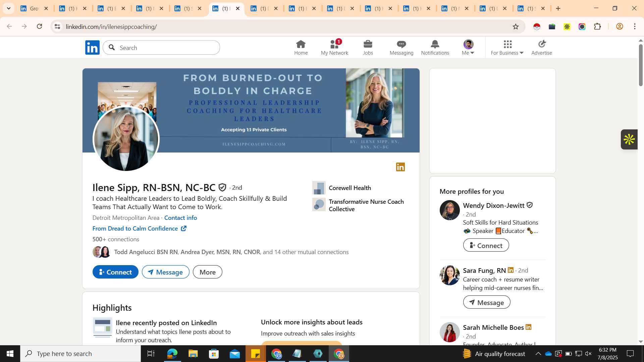644x362 pixels.
Task: Connect with Ilene Sipp
Action: coord(115,272)
